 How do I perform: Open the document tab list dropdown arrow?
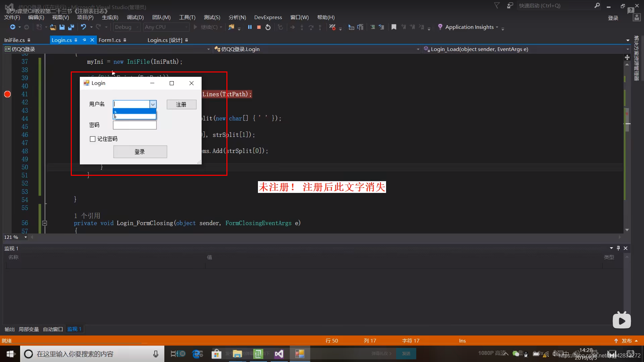pyautogui.click(x=628, y=40)
